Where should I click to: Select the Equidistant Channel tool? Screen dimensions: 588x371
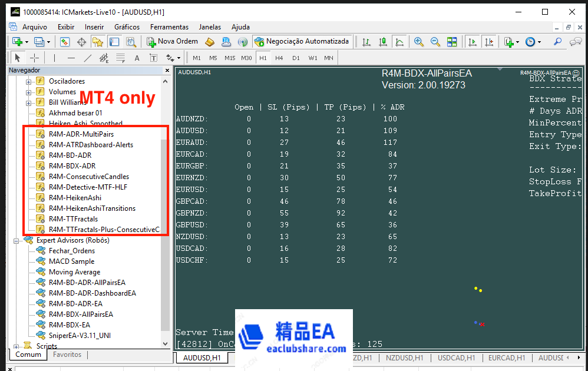coord(104,58)
